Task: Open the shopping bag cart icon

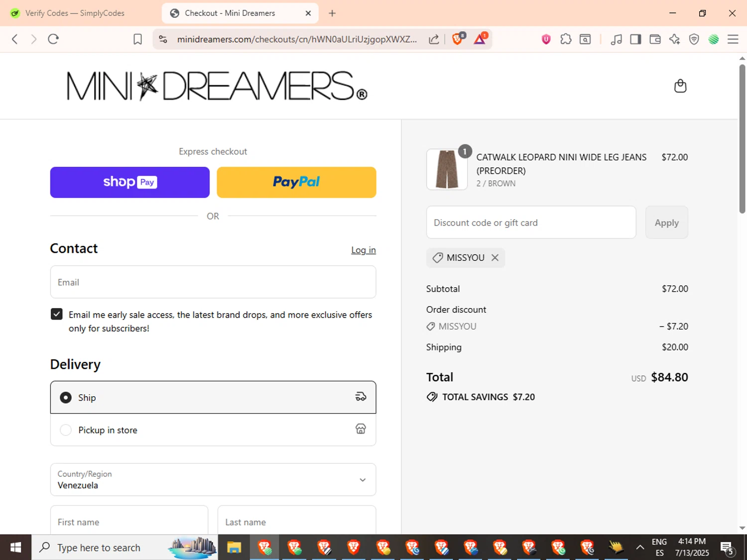Action: pyautogui.click(x=680, y=86)
